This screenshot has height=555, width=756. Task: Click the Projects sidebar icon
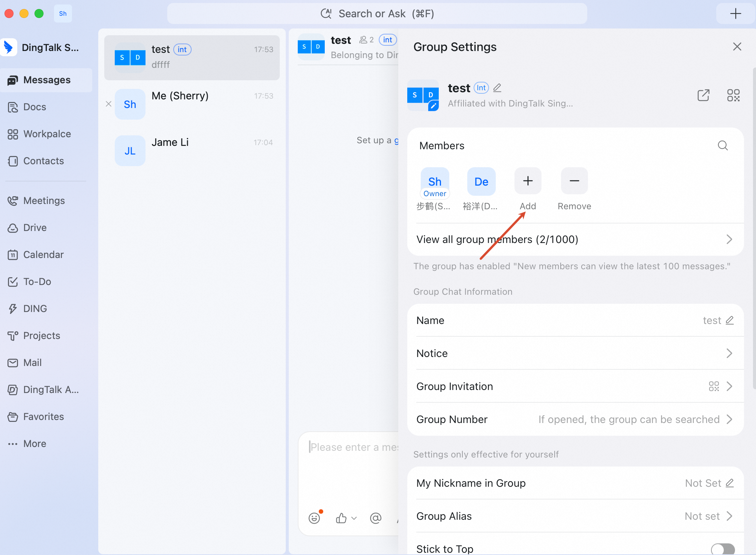pyautogui.click(x=13, y=336)
